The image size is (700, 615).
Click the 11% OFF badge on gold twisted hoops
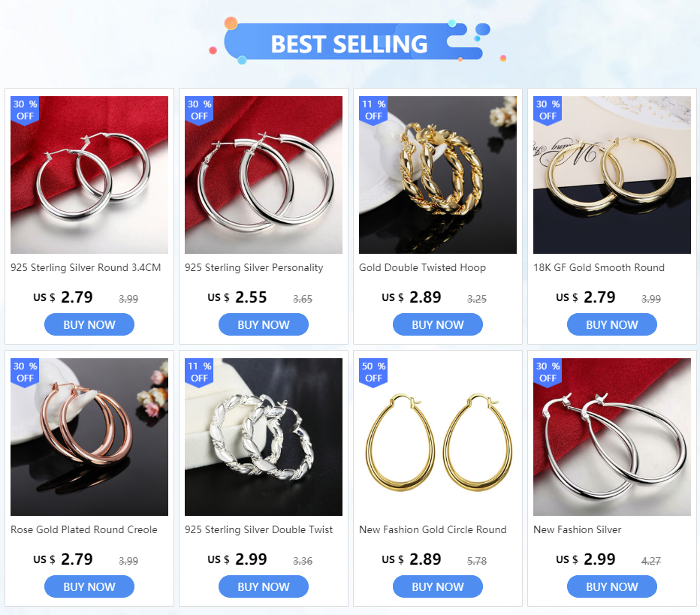click(373, 110)
